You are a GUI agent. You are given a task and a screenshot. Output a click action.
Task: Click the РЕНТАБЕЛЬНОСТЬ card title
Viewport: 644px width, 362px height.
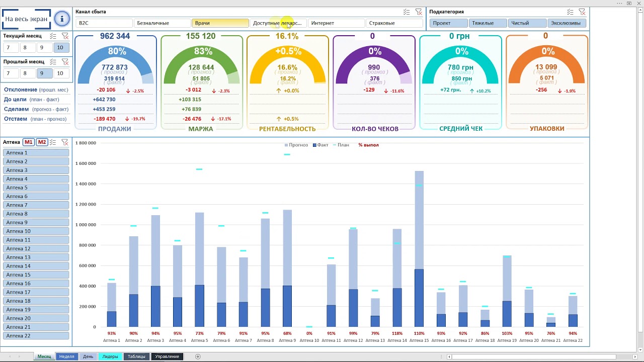(287, 129)
